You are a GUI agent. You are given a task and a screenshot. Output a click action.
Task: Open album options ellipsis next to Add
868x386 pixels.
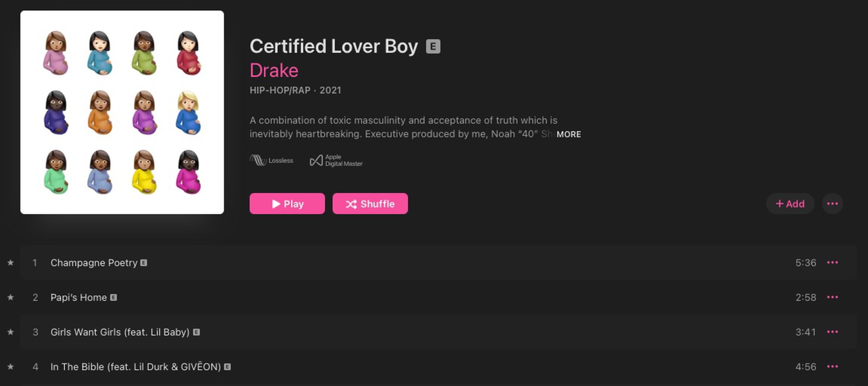[x=832, y=204]
